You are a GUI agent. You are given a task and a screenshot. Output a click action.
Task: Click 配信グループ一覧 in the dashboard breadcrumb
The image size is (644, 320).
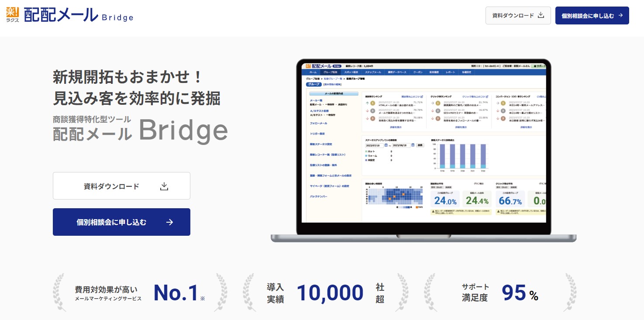[333, 79]
